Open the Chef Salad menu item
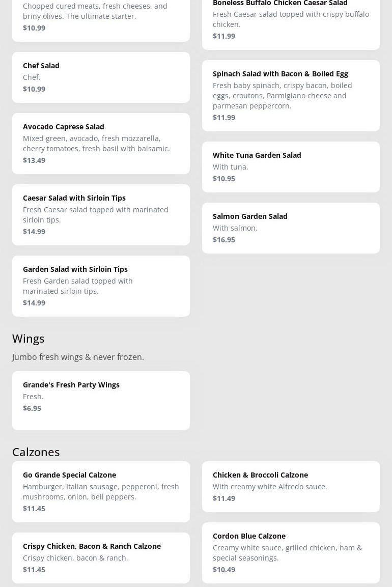 click(x=101, y=77)
